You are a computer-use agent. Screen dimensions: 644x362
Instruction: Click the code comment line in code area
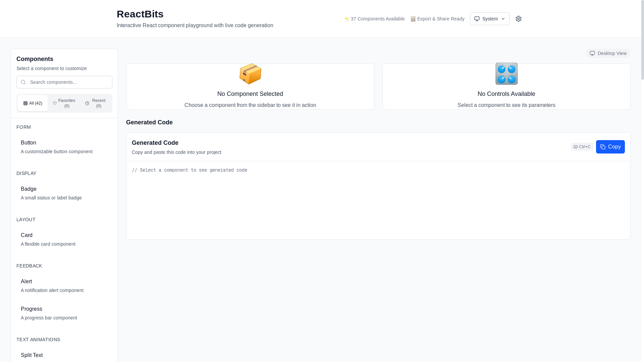pos(190,170)
